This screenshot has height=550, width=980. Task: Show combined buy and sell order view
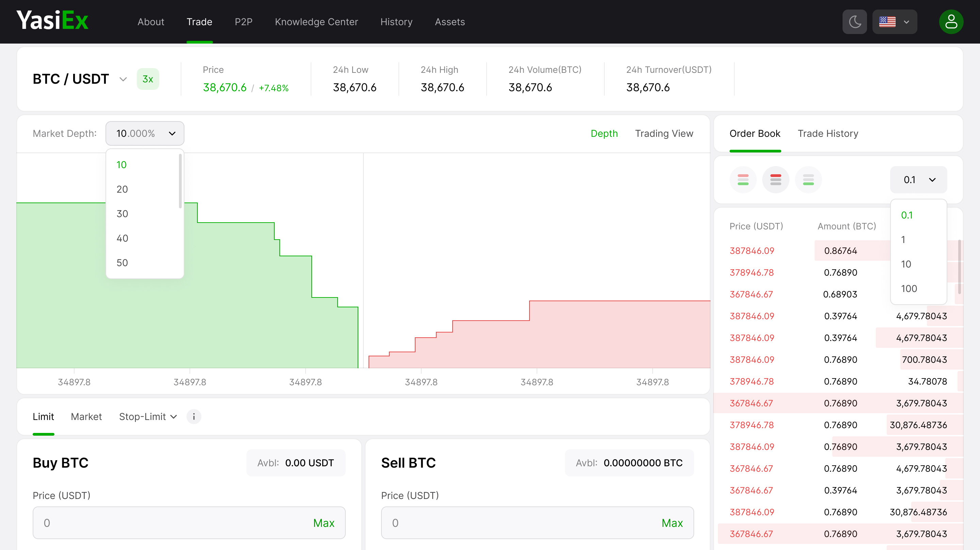pos(742,179)
